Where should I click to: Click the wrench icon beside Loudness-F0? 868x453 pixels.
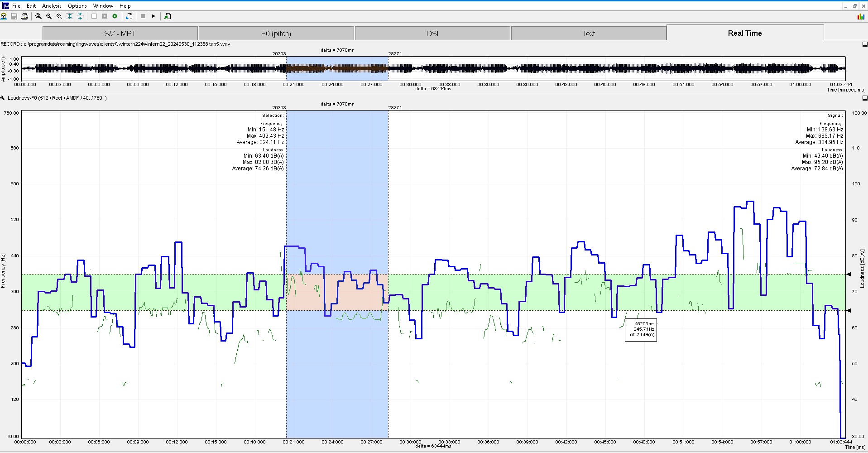point(3,98)
